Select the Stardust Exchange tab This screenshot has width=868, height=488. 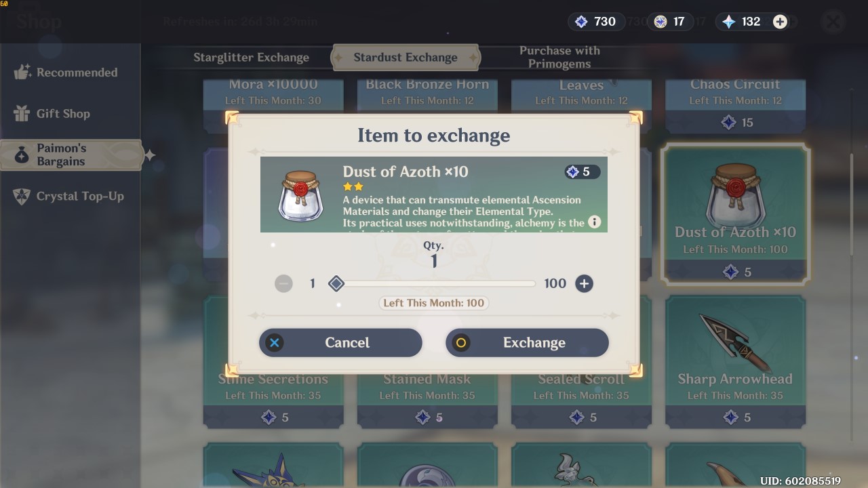coord(406,58)
